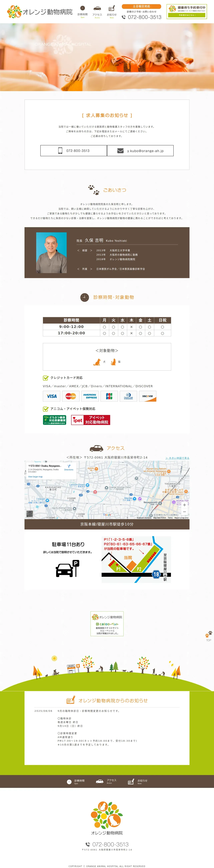Click the hero dog photo banner
The width and height of the screenshot is (214, 868).
pyautogui.click(x=107, y=57)
